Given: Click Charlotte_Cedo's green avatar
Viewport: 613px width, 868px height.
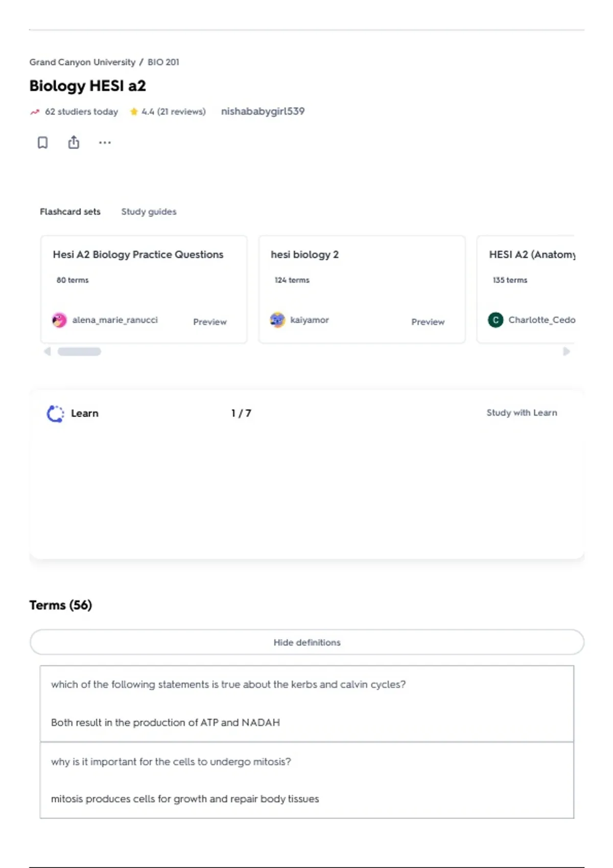Looking at the screenshot, I should tap(496, 320).
